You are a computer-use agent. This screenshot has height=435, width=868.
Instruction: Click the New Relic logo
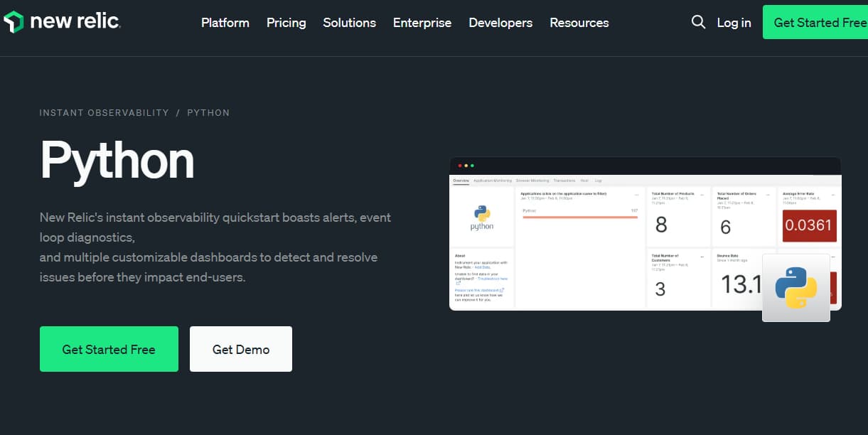63,21
